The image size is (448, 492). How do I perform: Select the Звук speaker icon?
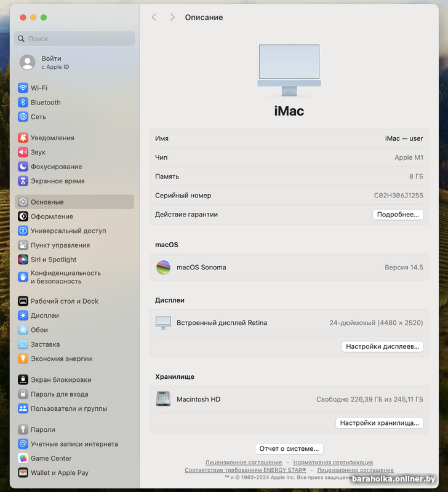pos(23,152)
